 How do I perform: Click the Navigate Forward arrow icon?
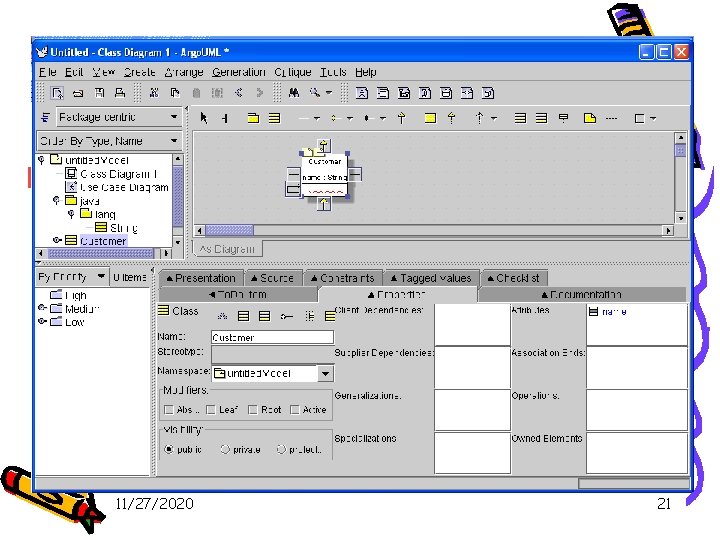pos(260,93)
